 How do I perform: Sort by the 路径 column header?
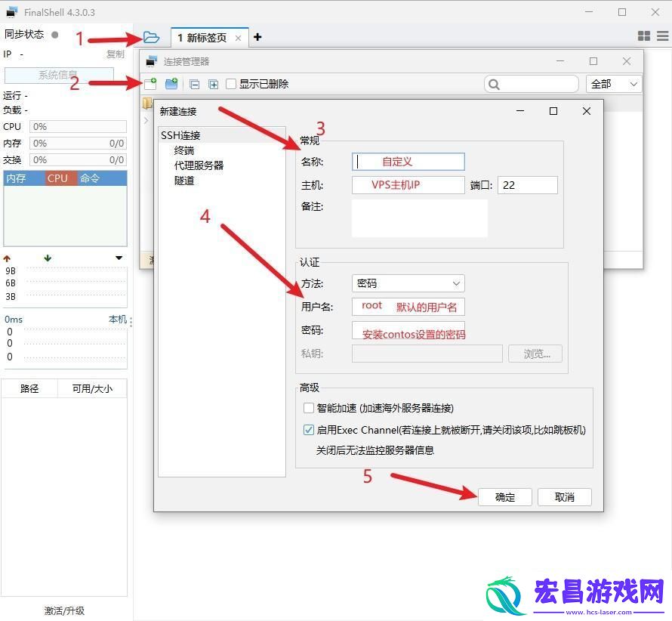tap(29, 388)
